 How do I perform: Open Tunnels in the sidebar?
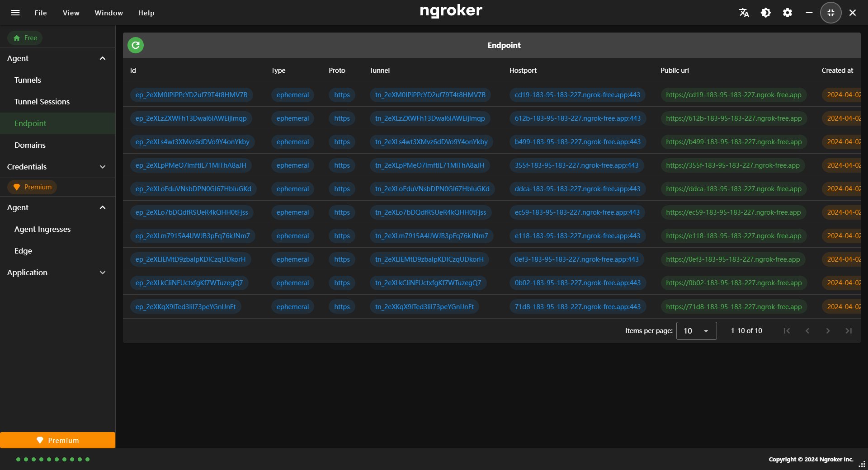pos(57,80)
